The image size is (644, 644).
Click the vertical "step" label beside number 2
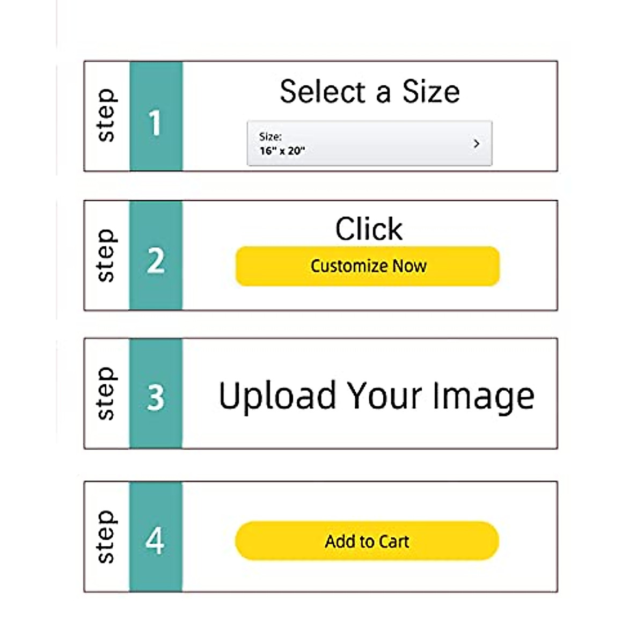click(x=106, y=255)
